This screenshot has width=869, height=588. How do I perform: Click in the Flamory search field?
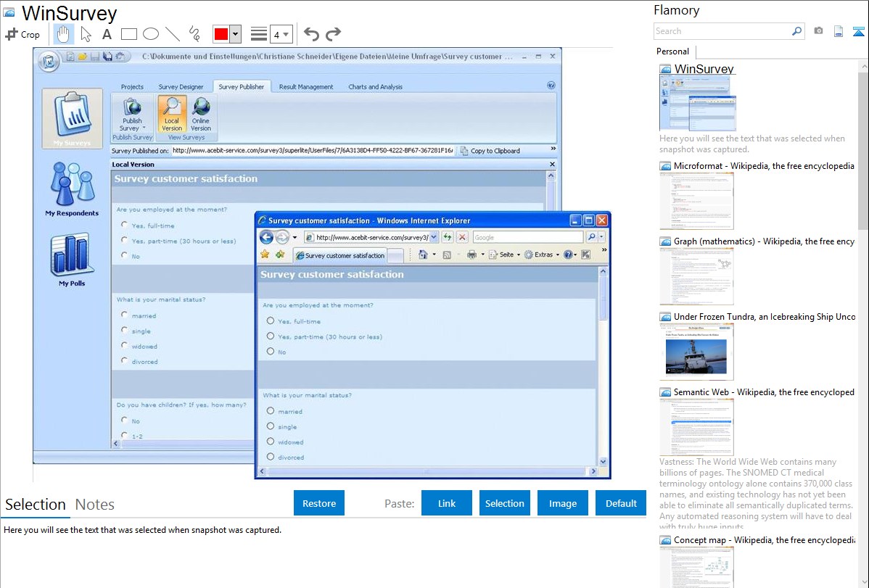722,31
